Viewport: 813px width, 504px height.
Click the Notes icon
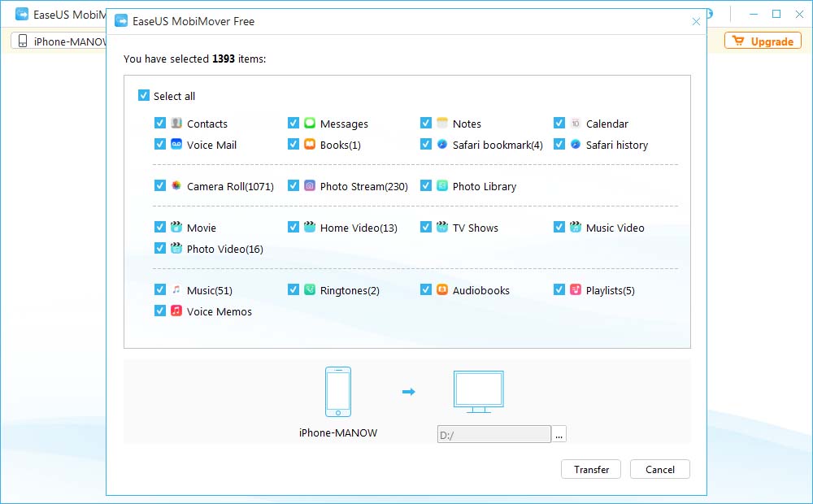[x=442, y=124]
